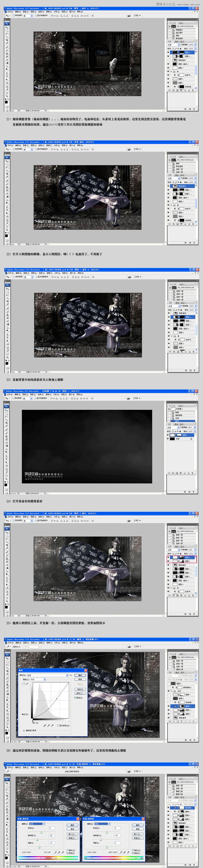Select the Type tool in the 色相/饱和度 5 window
This screenshot has height=868, width=203.
7,832
